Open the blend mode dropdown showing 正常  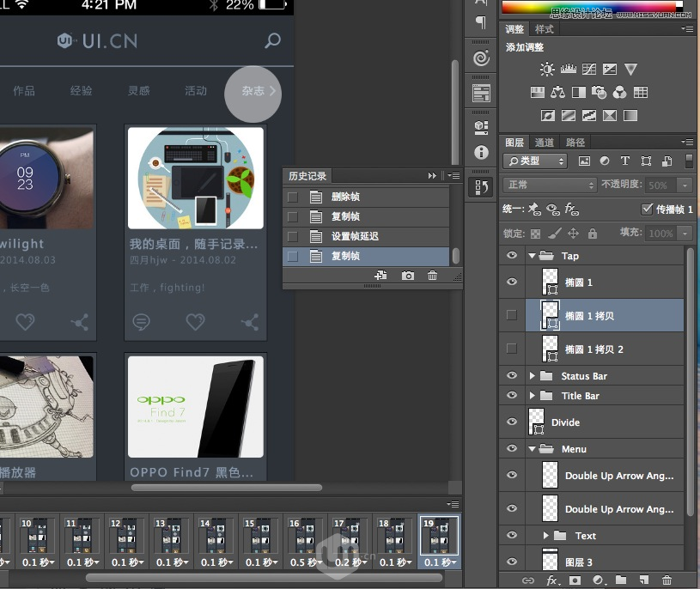pyautogui.click(x=550, y=184)
